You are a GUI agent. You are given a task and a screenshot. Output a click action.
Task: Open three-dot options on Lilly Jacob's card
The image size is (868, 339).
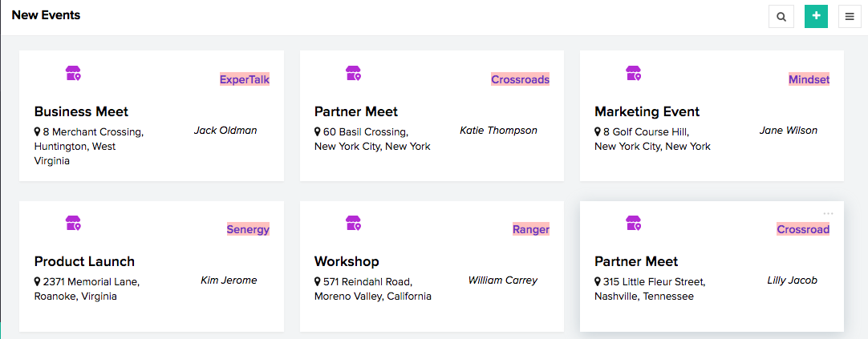click(x=828, y=213)
